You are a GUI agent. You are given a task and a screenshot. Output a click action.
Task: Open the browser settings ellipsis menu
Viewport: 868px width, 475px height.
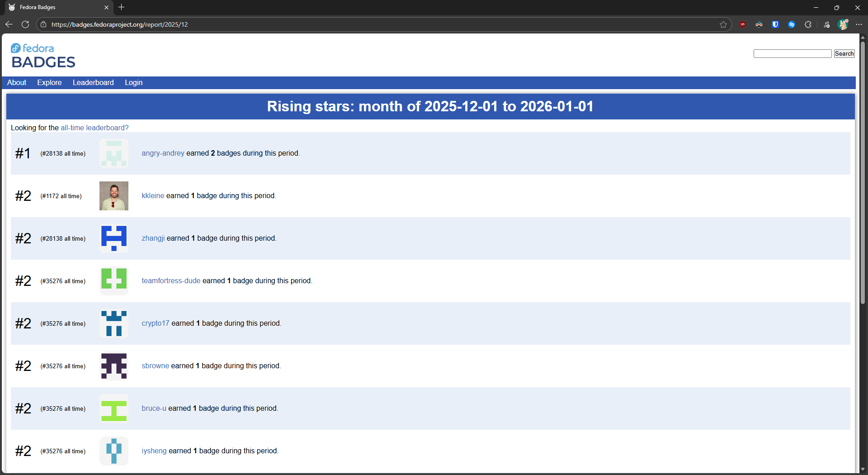point(859,24)
